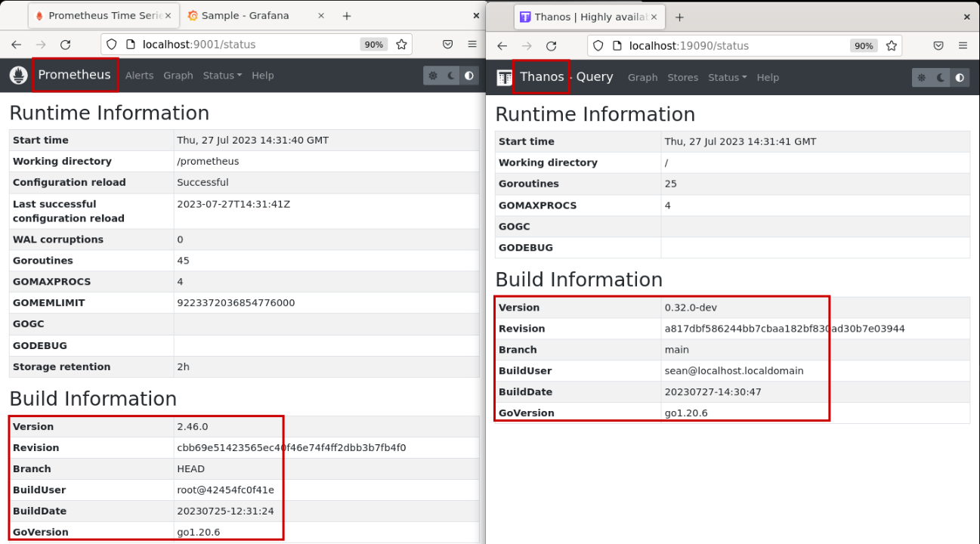Open Pocket save icon in Thanos window
Image resolution: width=980 pixels, height=544 pixels.
coord(938,46)
